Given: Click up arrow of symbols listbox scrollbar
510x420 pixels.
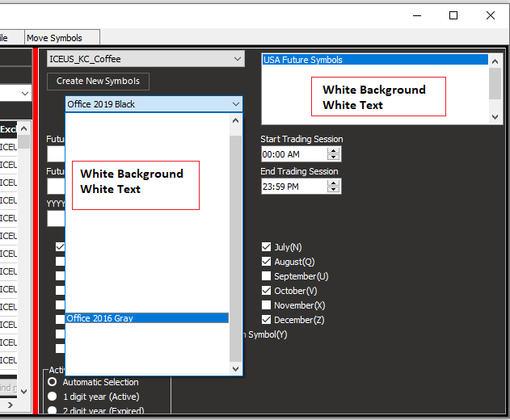Looking at the screenshot, I should (x=495, y=61).
